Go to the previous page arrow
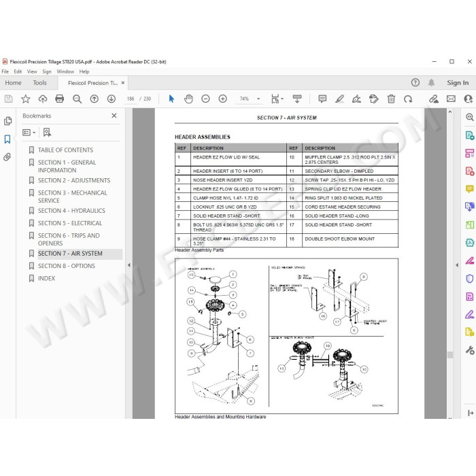 95,99
